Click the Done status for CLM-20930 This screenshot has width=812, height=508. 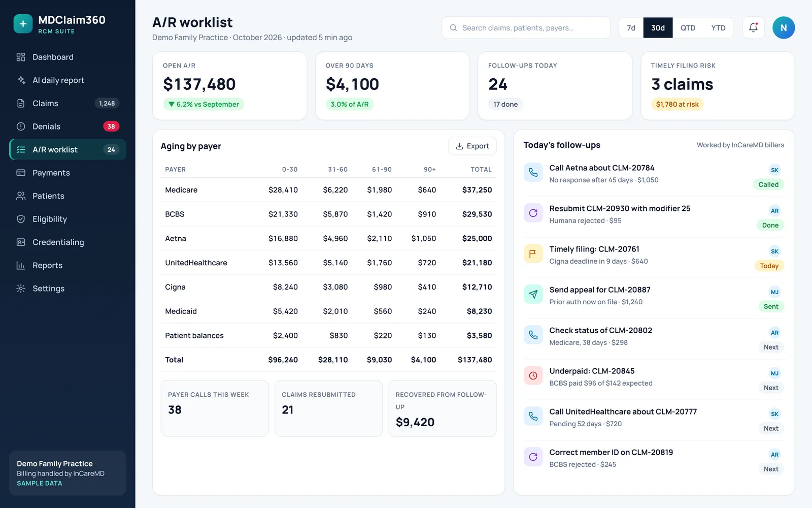pos(770,226)
